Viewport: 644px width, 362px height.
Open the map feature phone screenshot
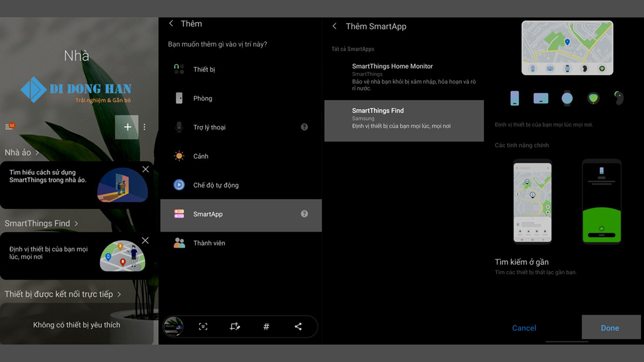pyautogui.click(x=532, y=201)
